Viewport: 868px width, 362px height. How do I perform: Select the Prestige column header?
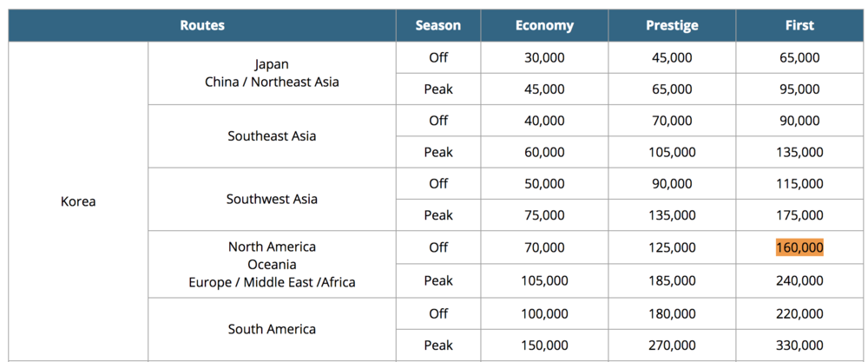(x=672, y=25)
